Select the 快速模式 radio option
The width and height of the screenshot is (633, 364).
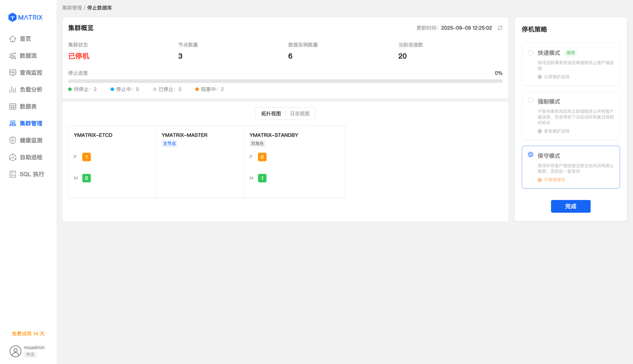click(531, 53)
